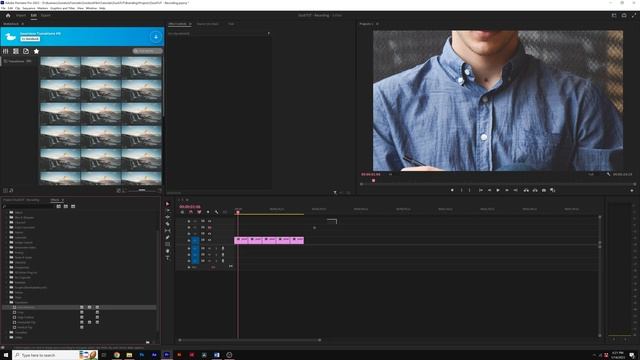Expand the Adjust effects folder
This screenshot has height=360, width=640.
click(6, 212)
